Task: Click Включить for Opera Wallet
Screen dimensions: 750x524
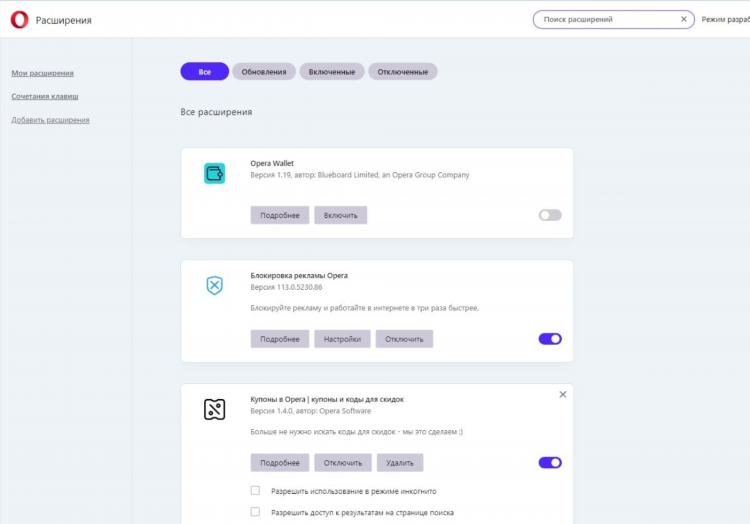Action: (x=341, y=215)
